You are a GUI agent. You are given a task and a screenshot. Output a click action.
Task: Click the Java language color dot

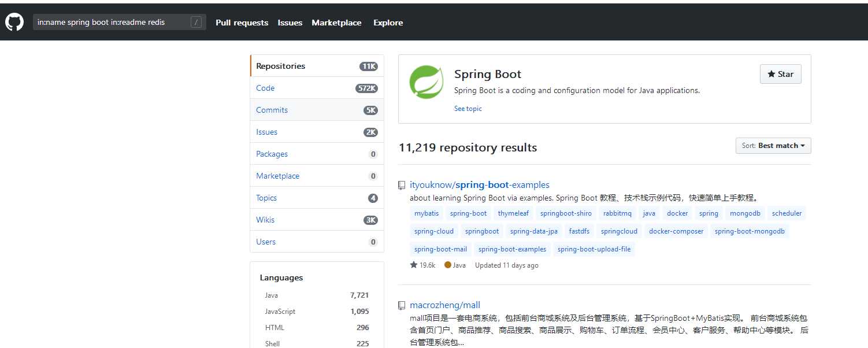[448, 265]
